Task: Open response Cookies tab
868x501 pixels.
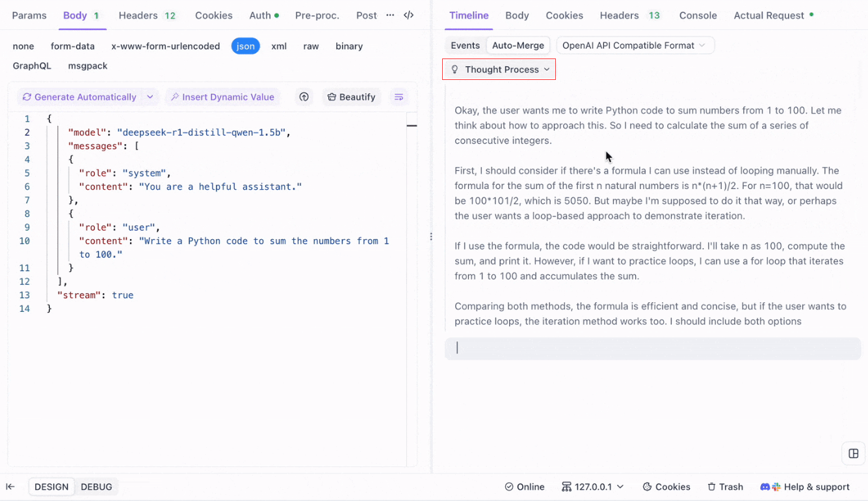Action: (x=564, y=15)
